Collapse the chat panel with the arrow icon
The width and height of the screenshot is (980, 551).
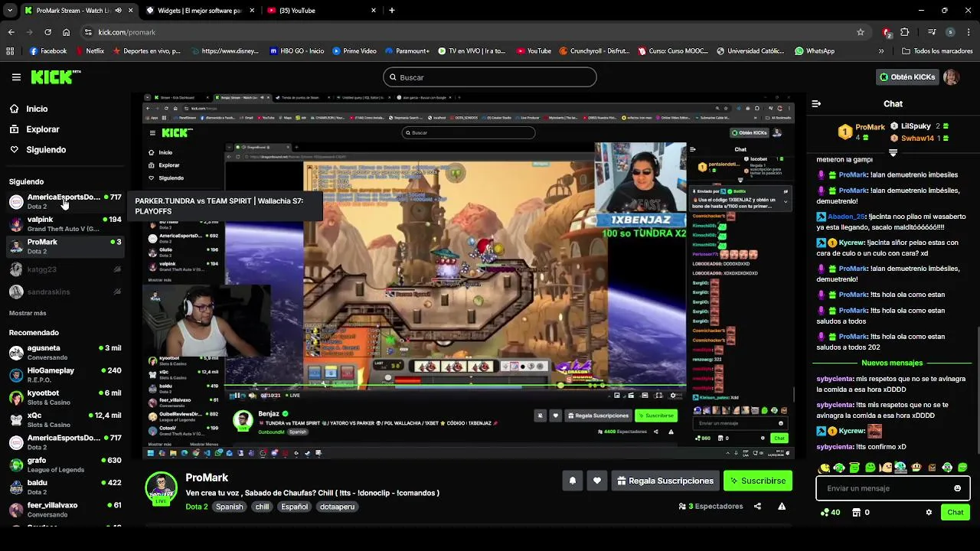(x=816, y=103)
